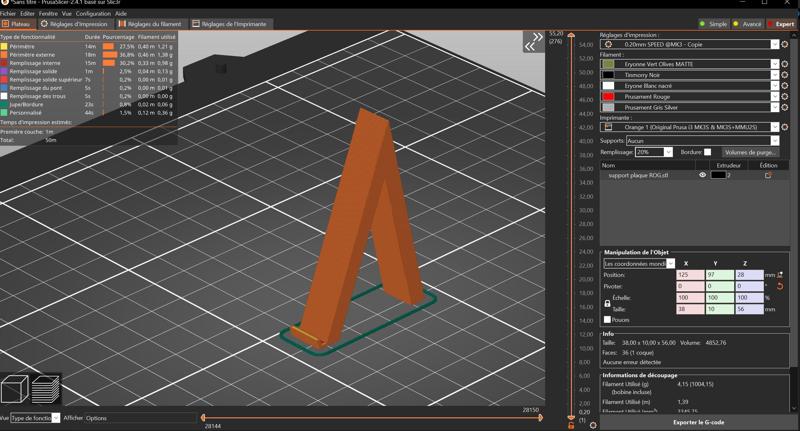Click Volumes de purge button
800x431 pixels.
(749, 152)
